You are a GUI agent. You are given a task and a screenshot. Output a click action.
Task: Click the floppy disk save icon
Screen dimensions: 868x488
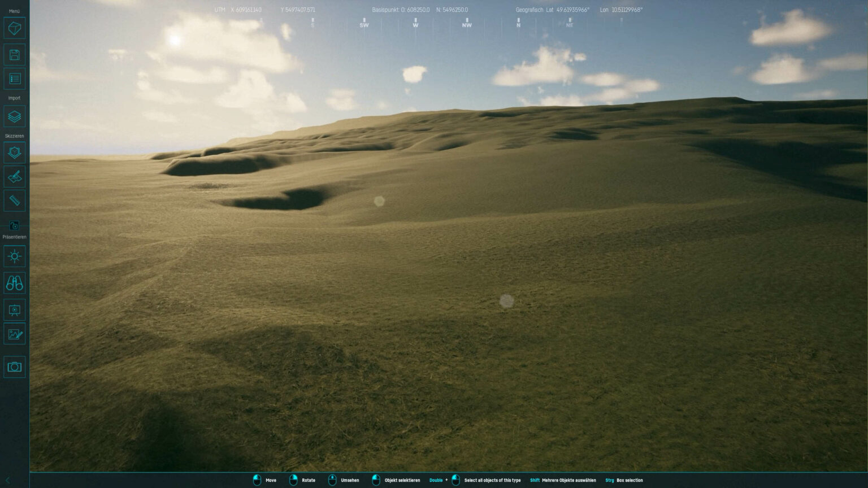(15, 55)
